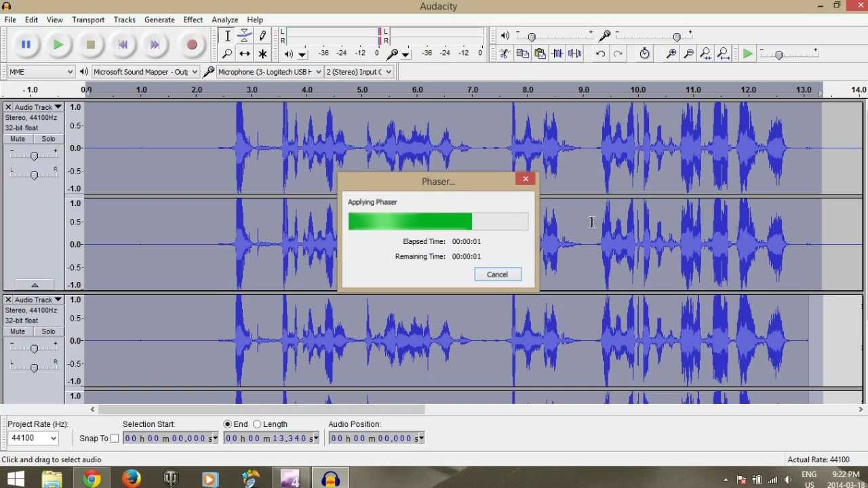The height and width of the screenshot is (488, 868).
Task: Click Skip to Start button
Action: click(x=123, y=45)
